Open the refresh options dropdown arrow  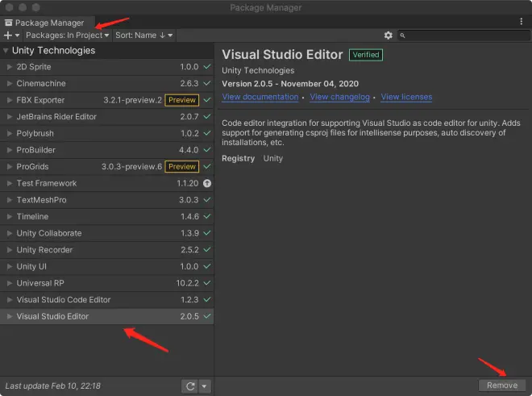(x=205, y=386)
